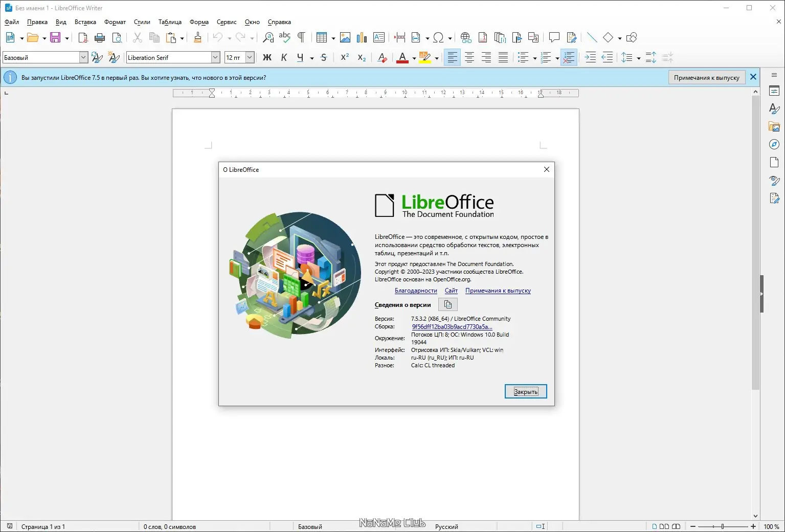Create a new document with the New icon
Viewport: 785px width, 532px height.
tap(10, 37)
